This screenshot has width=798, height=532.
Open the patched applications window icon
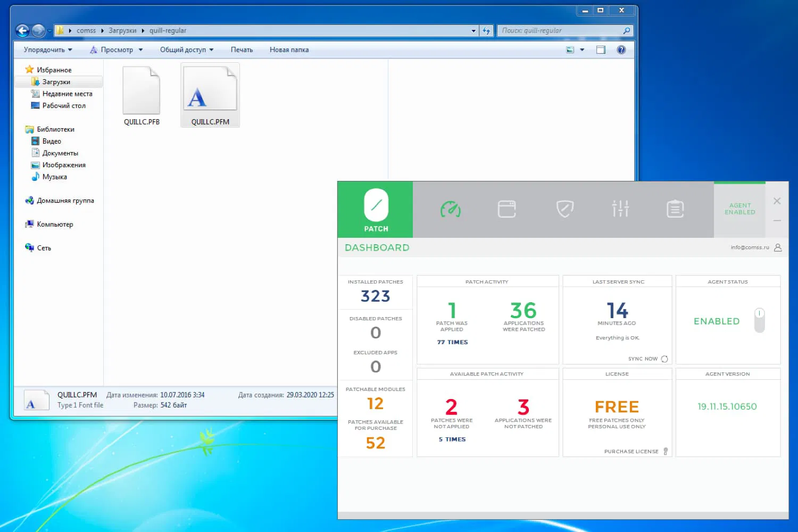point(508,209)
